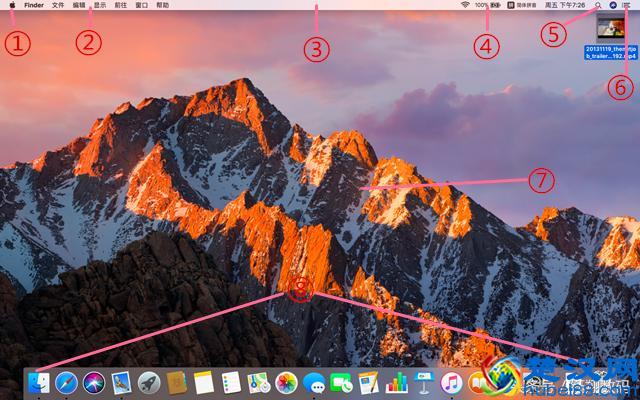Launch FaceTime from the Dock
640x400 pixels.
pos(341,383)
